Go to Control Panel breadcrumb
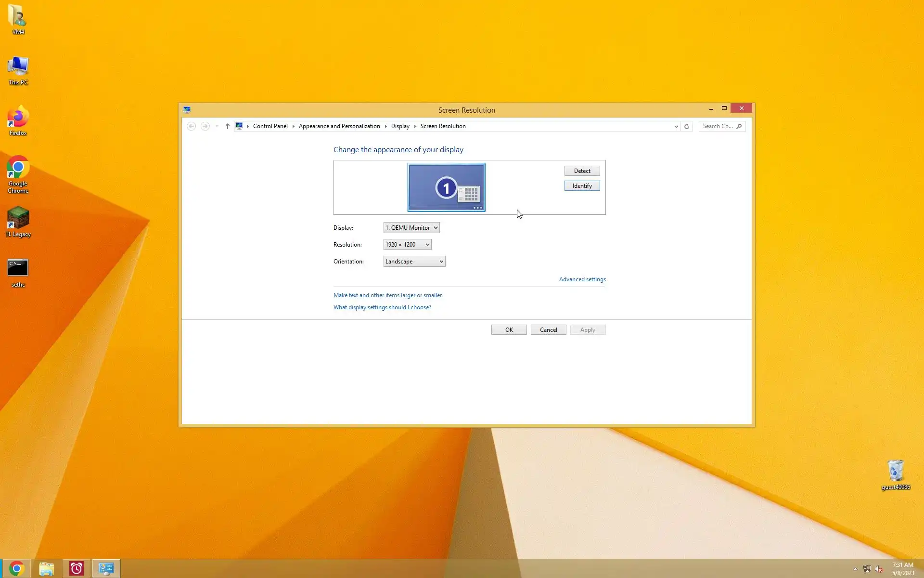The width and height of the screenshot is (924, 578). coord(270,126)
